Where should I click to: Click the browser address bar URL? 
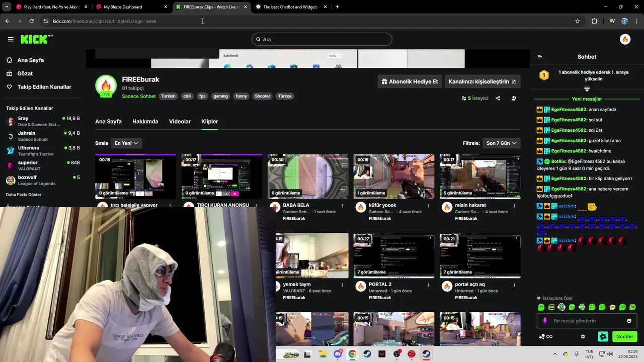pyautogui.click(x=105, y=21)
